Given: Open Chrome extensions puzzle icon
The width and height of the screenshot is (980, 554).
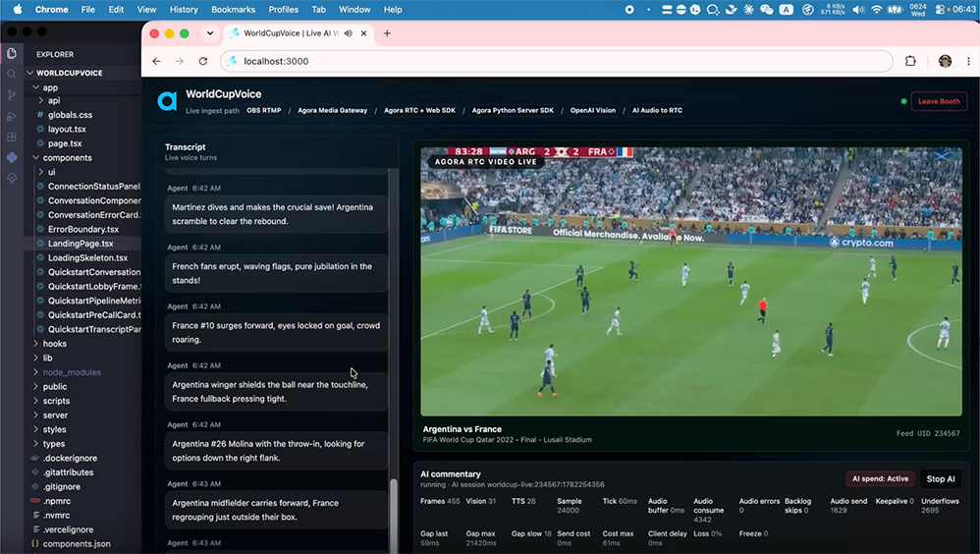Looking at the screenshot, I should pyautogui.click(x=910, y=61).
